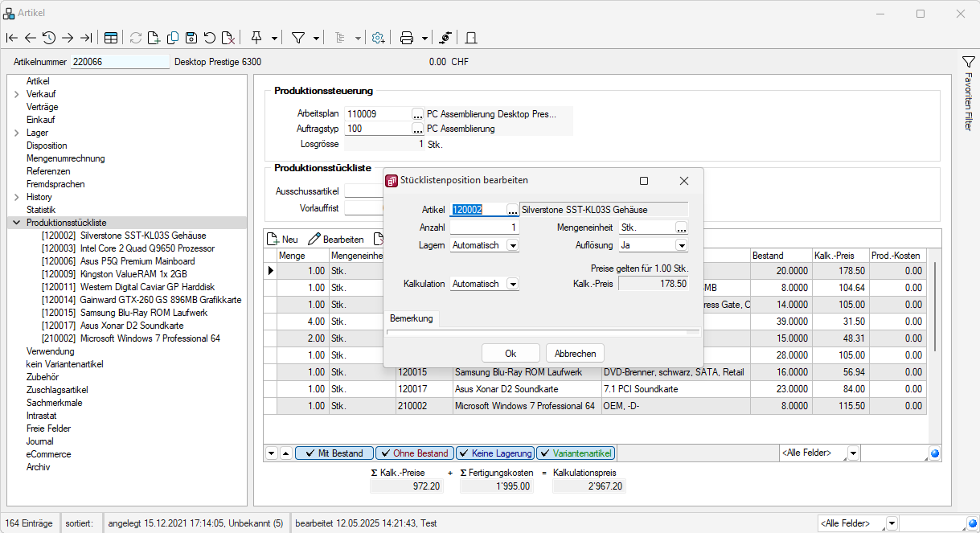Select Disposition in the tree
This screenshot has height=533, width=980.
coord(47,146)
